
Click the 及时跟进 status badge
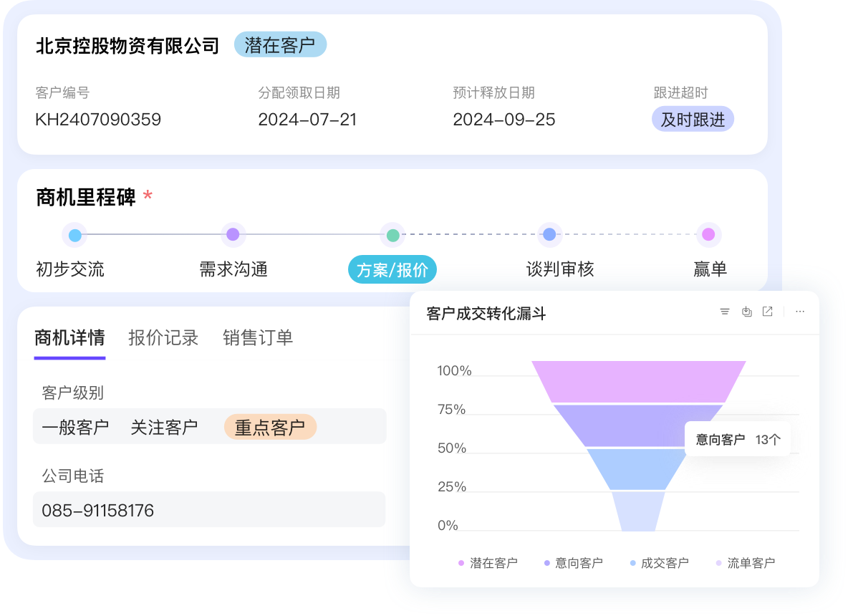tap(693, 118)
